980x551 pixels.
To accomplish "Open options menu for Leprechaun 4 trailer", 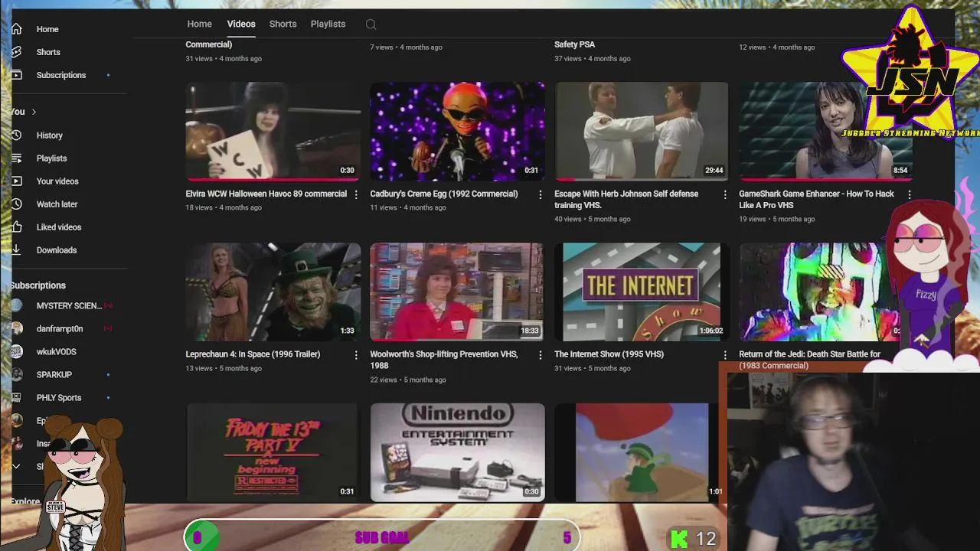I will coord(356,355).
